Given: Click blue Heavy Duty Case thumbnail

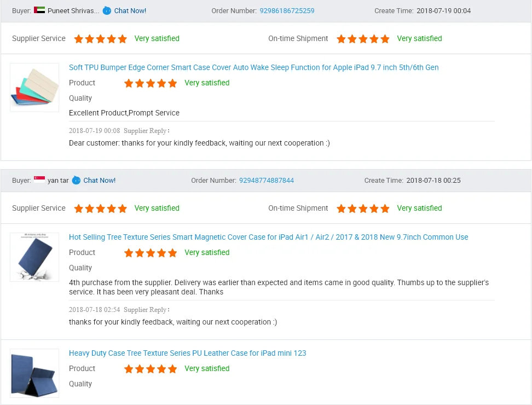Looking at the screenshot, I should 34,373.
